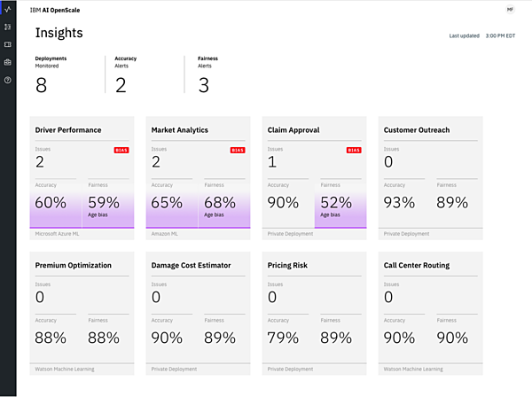Click the Accuracy Alerts summary count
Viewport: 532px width, 397px height.
click(121, 85)
